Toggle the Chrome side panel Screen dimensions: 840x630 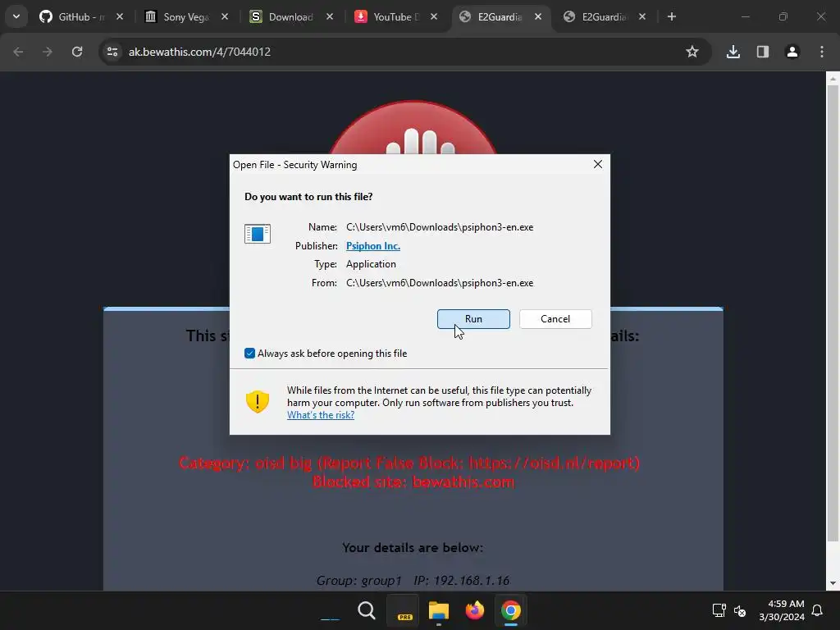coord(763,52)
